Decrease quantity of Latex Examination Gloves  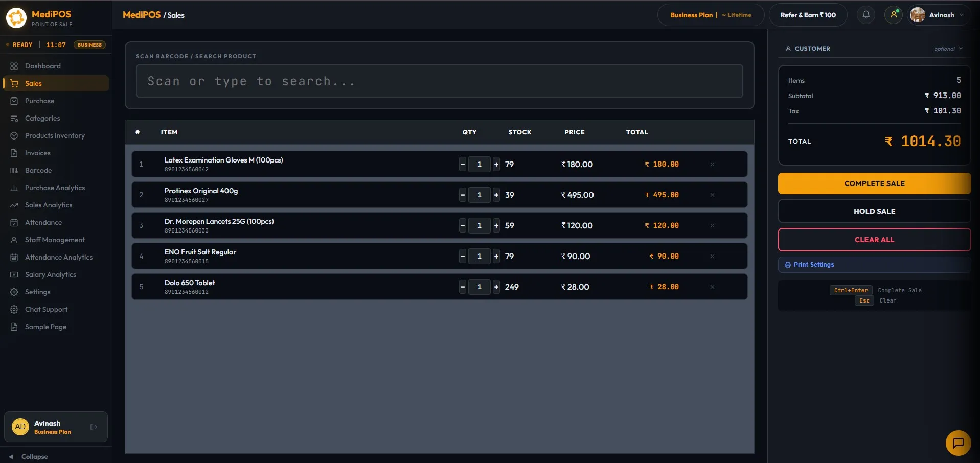(463, 164)
